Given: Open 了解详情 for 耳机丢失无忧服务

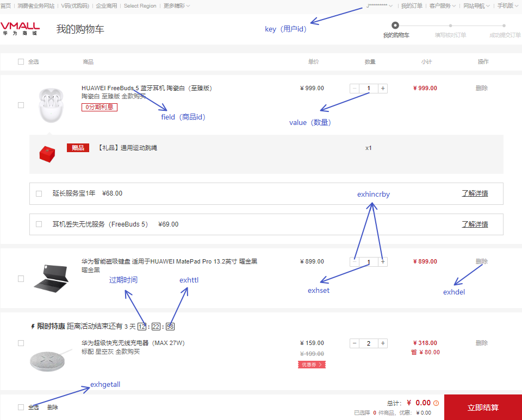Looking at the screenshot, I should (x=474, y=224).
